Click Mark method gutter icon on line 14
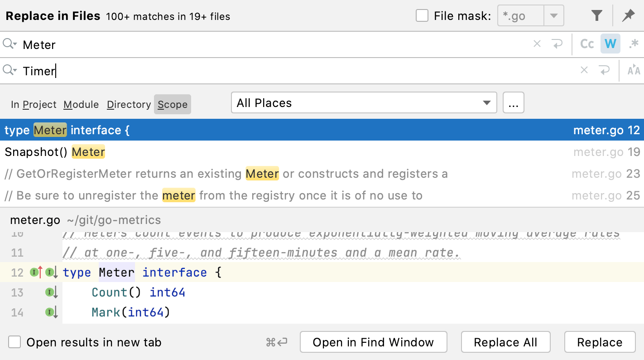 click(x=49, y=312)
